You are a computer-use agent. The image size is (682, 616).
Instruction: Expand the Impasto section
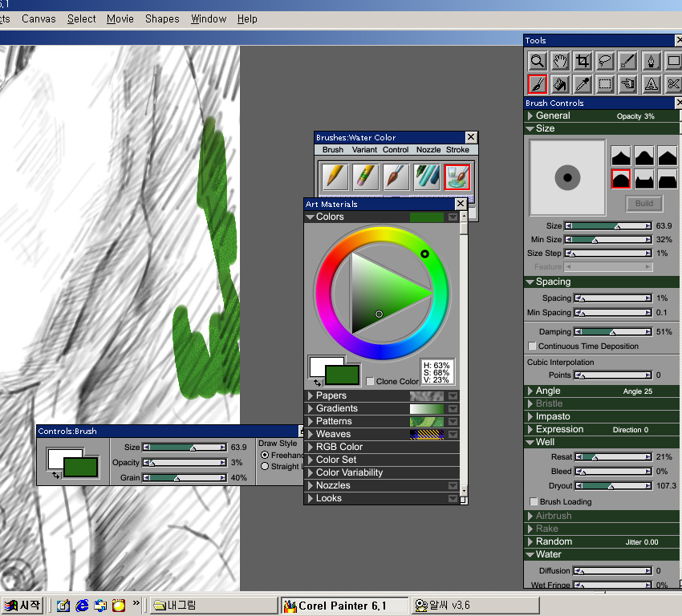click(530, 416)
